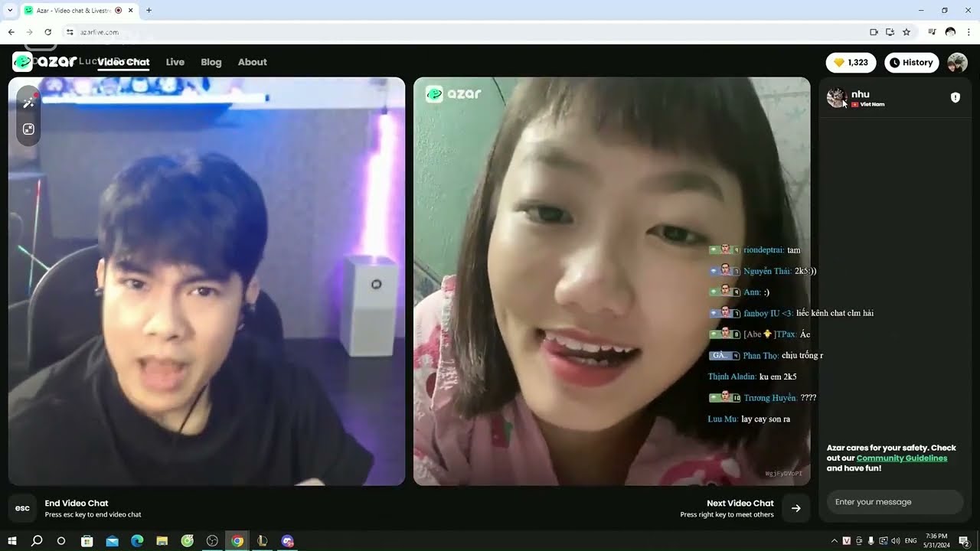This screenshot has width=980, height=551.
Task: Click the Next Video Chat arrow button
Action: point(796,508)
